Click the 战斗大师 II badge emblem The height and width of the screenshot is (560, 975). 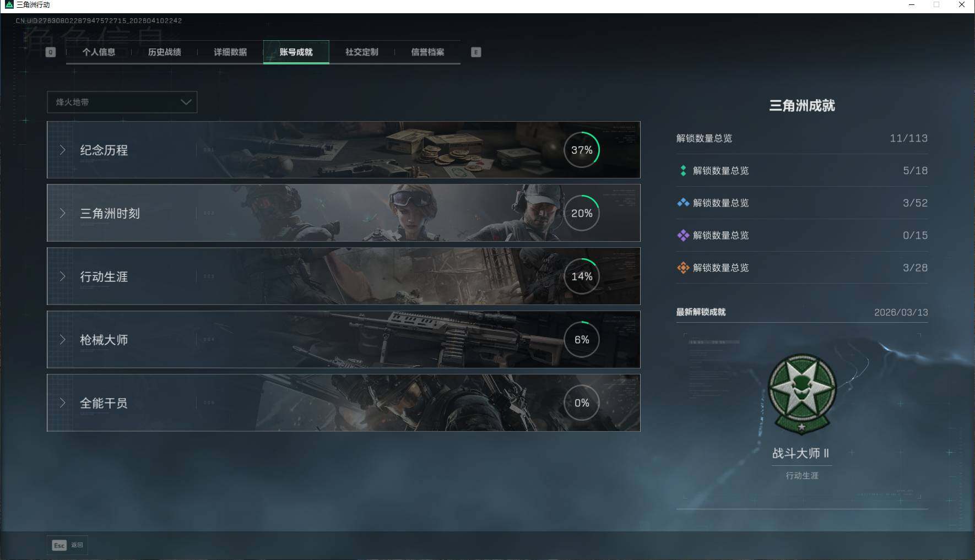(x=802, y=394)
